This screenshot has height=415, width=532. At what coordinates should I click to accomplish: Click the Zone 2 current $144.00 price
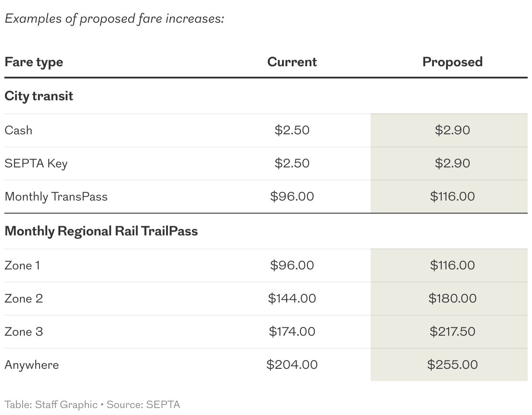pos(292,299)
